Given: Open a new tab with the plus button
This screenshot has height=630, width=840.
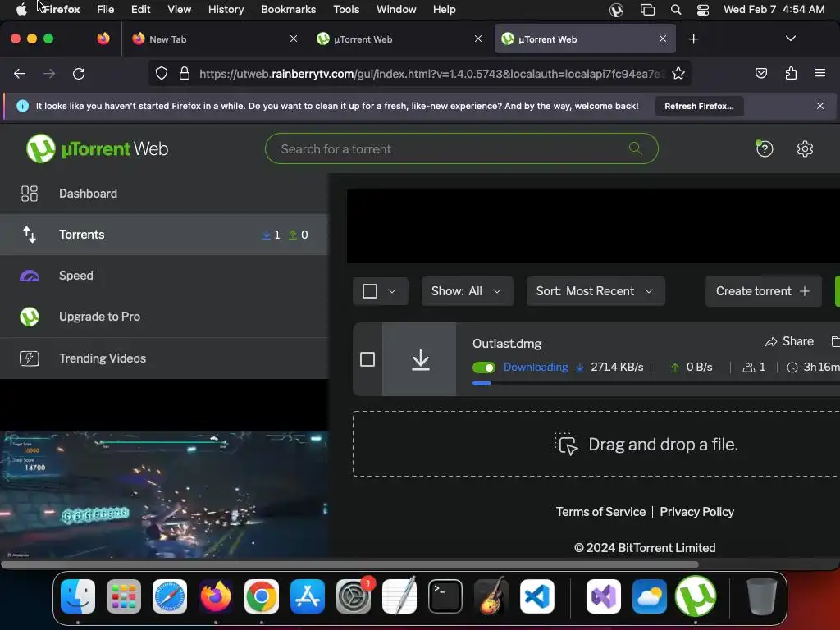Looking at the screenshot, I should coord(693,39).
